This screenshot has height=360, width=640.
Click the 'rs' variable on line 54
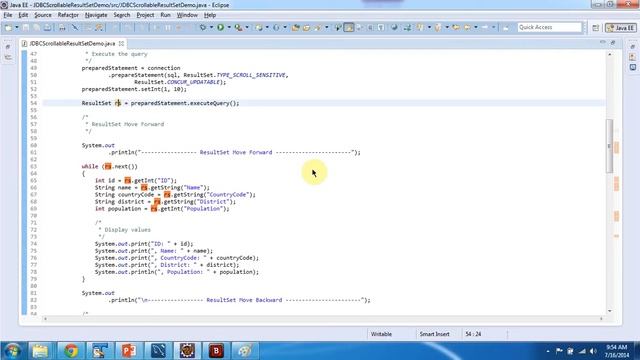tap(118, 103)
